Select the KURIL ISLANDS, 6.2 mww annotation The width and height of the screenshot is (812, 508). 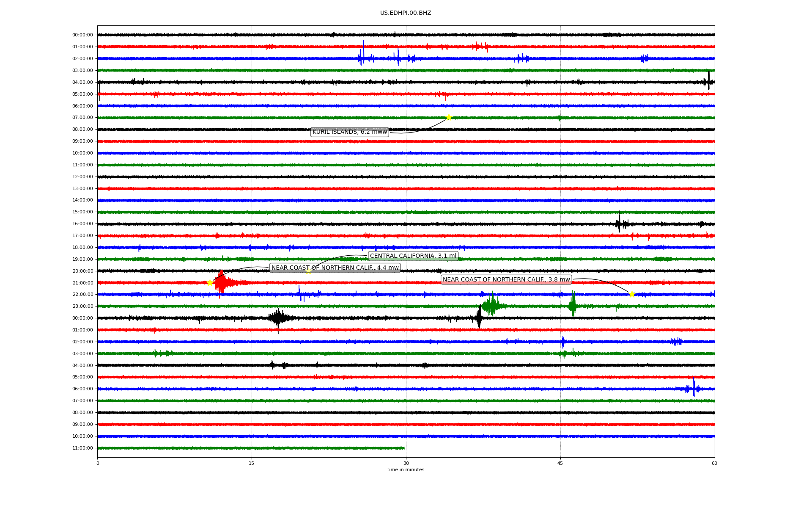[x=349, y=132]
